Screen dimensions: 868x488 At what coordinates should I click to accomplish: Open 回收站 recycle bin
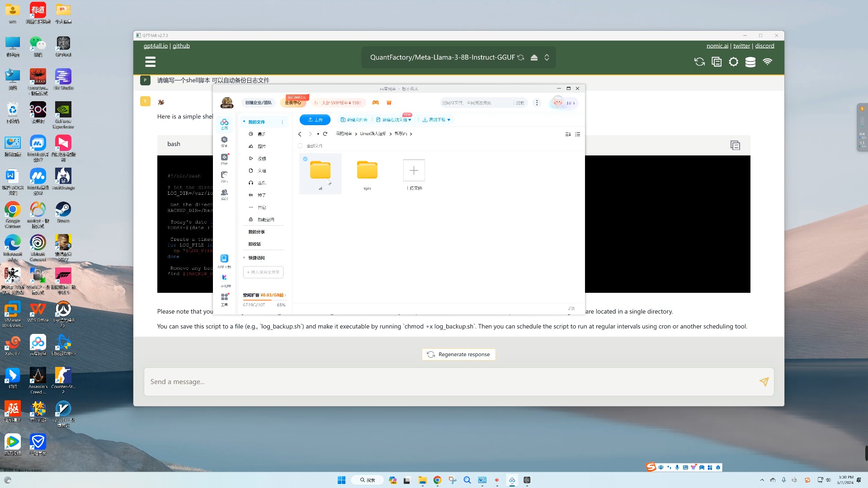pos(255,244)
